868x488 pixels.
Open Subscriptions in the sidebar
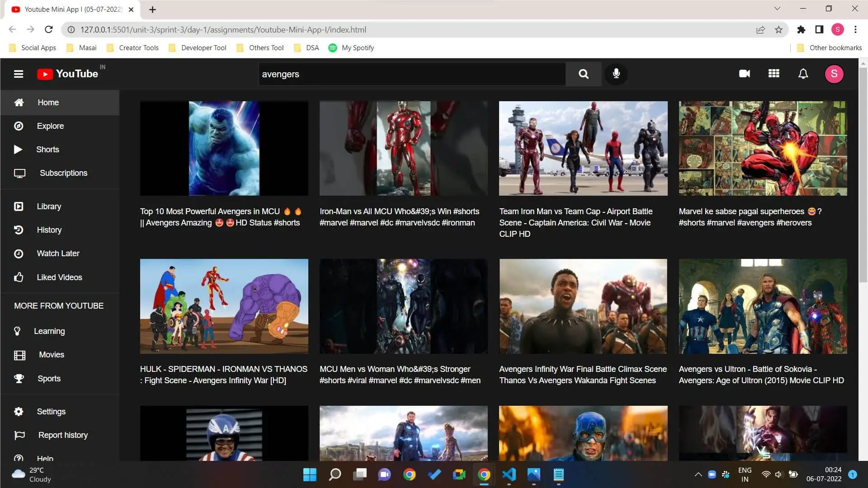tap(60, 173)
